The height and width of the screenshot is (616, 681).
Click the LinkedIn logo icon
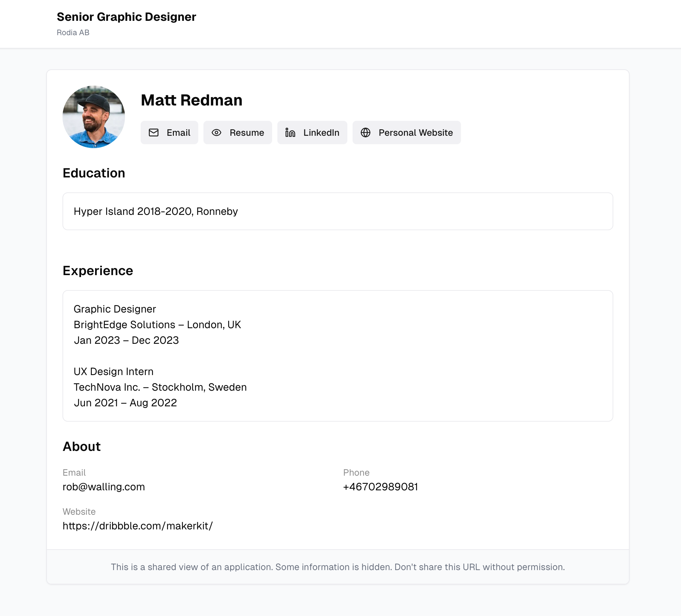pos(290,133)
